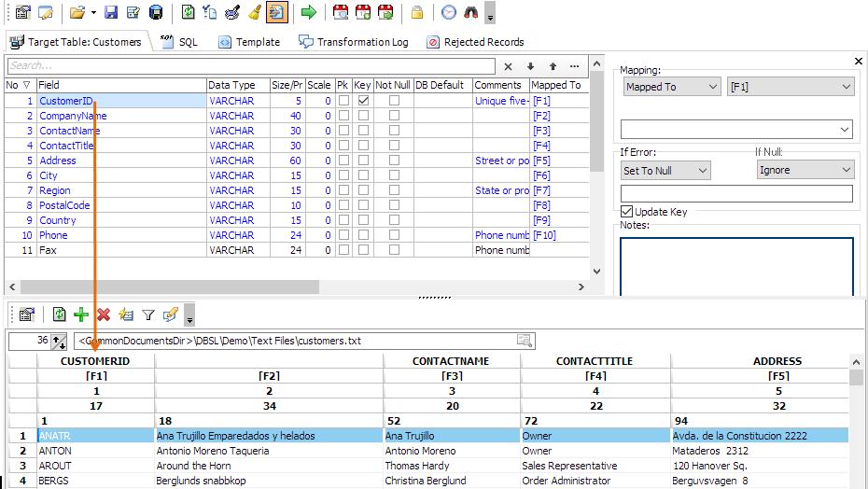Click the clock scheduler icon
This screenshot has height=489, width=868.
448,12
